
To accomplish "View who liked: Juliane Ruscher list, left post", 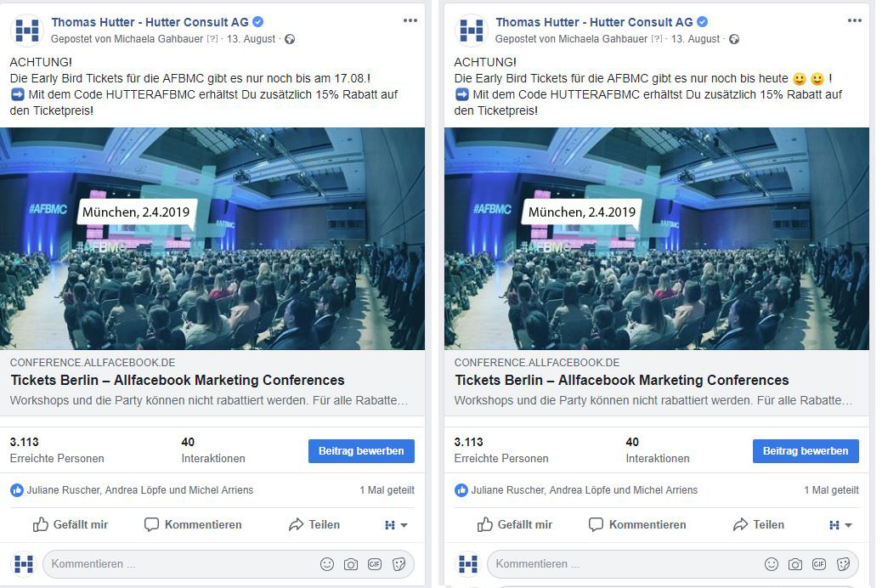I will point(140,490).
